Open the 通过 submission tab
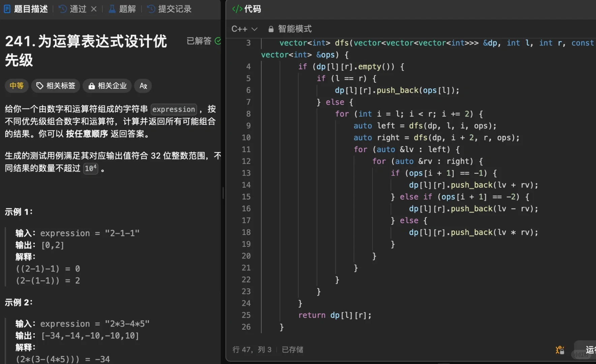 point(78,9)
